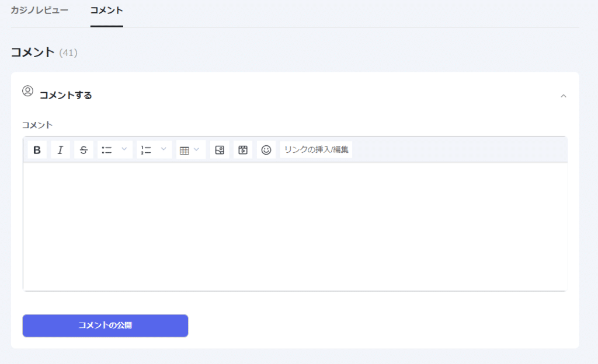Insert a video media item
The height and width of the screenshot is (364, 598).
pos(243,150)
